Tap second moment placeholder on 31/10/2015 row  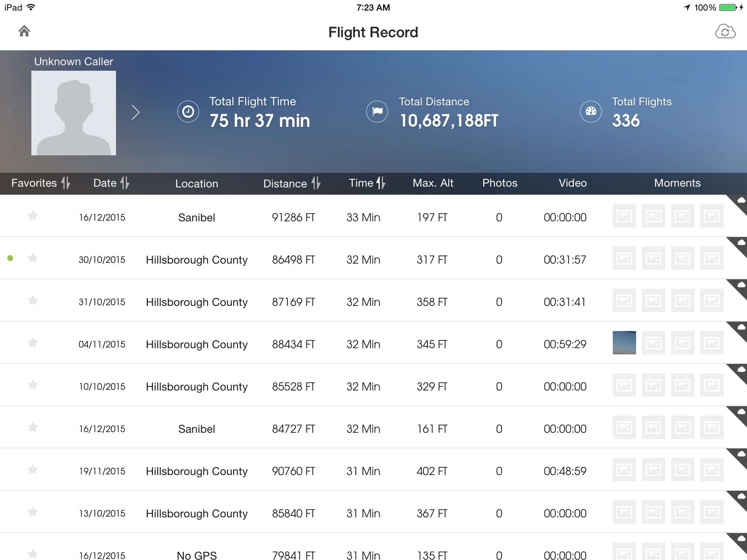tap(654, 300)
